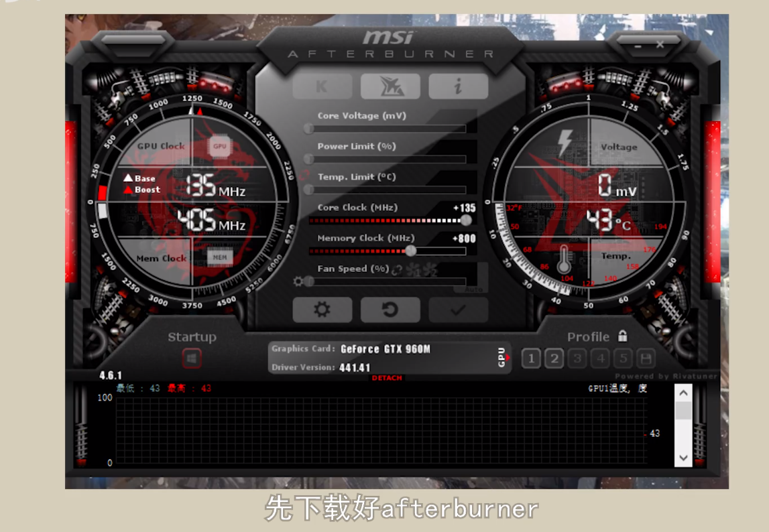Click the K (Kombustor) button
This screenshot has height=532, width=769.
(x=322, y=87)
